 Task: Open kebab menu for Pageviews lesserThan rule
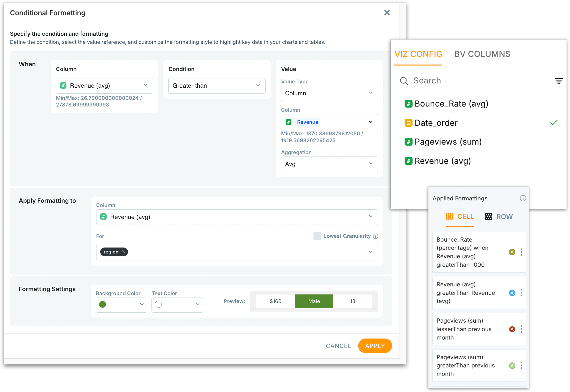click(x=521, y=329)
